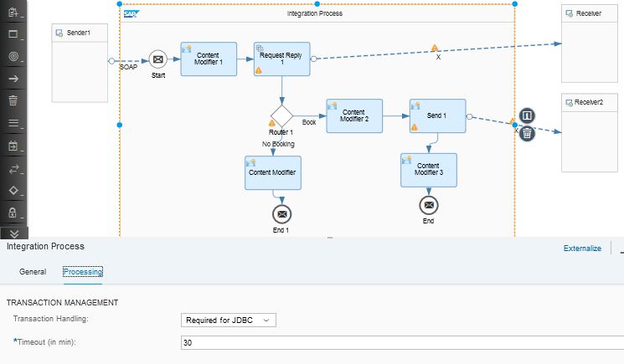
Task: Select the Content Modifier 3 step
Action: 429,170
